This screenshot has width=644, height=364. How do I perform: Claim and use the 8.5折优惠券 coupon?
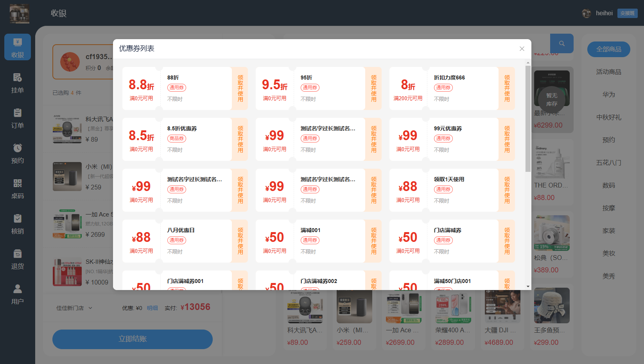(240, 139)
